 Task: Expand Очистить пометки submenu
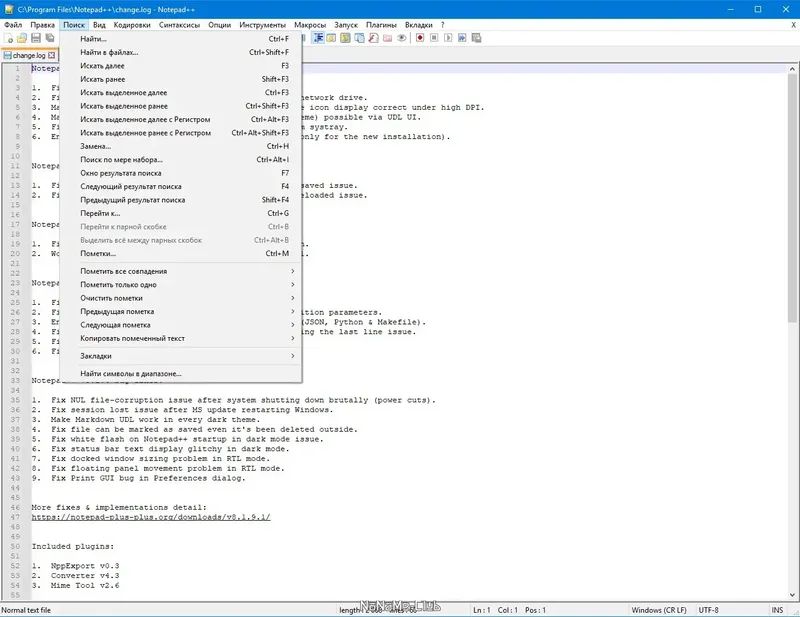(181, 298)
